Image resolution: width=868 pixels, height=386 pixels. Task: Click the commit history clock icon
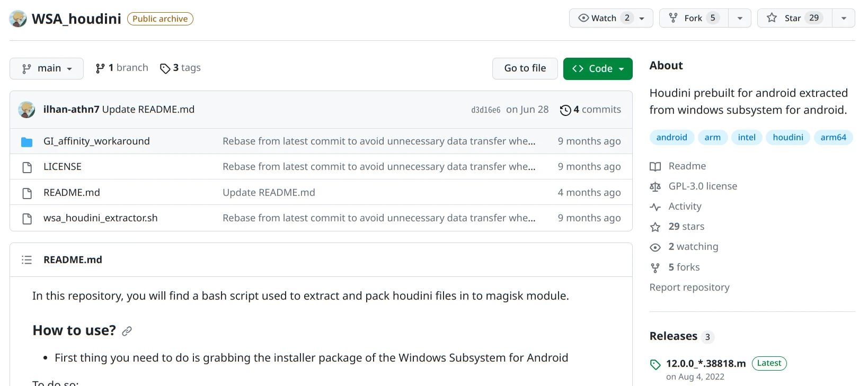pyautogui.click(x=565, y=110)
